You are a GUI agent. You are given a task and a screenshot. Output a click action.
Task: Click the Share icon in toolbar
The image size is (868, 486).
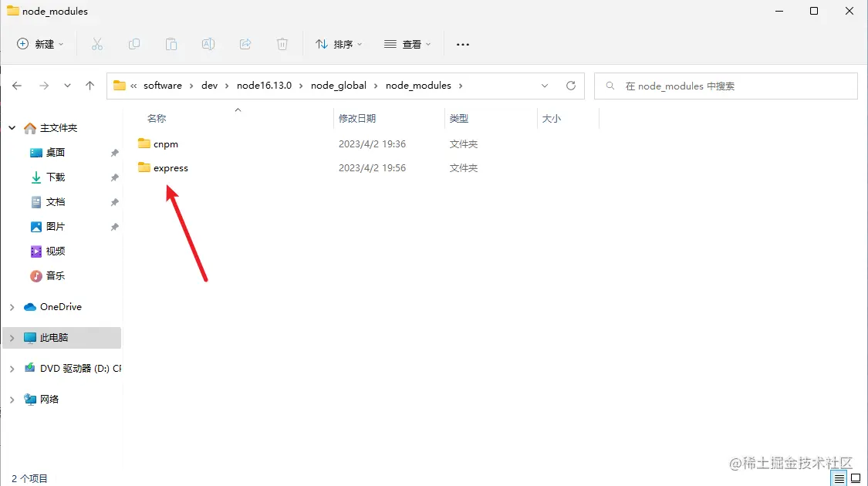point(245,44)
